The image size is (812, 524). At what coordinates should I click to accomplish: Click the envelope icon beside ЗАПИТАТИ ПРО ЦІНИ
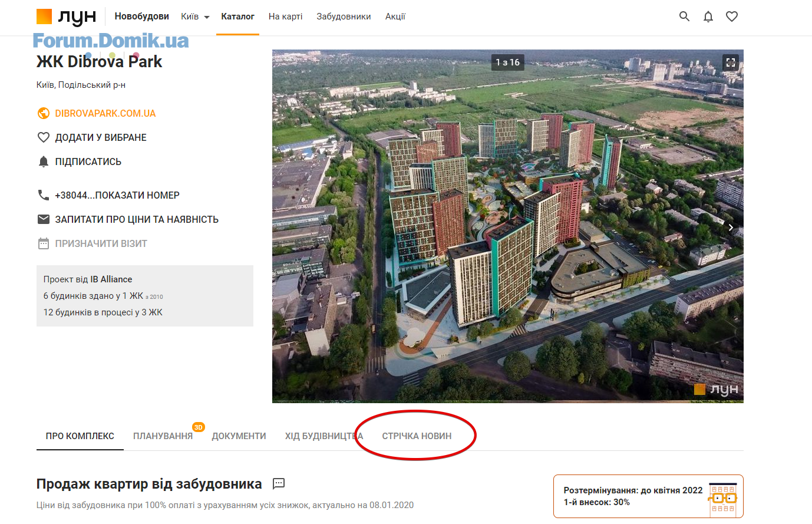click(44, 219)
